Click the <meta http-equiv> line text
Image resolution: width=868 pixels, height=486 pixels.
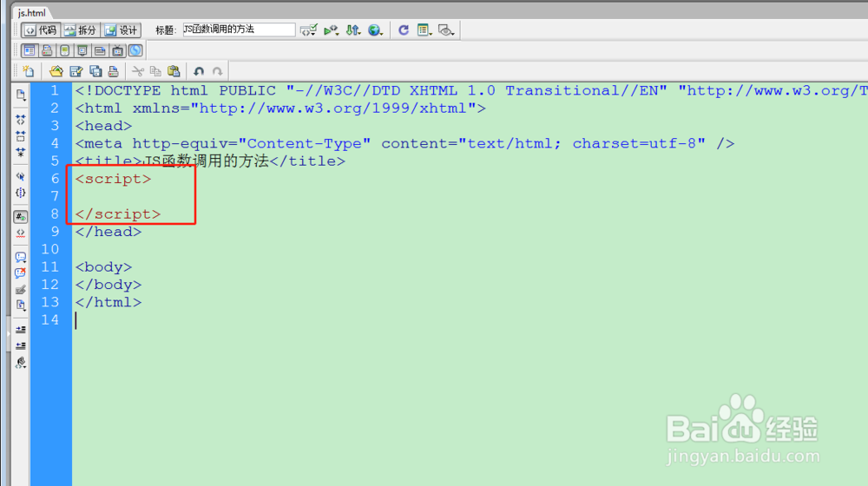(x=405, y=143)
